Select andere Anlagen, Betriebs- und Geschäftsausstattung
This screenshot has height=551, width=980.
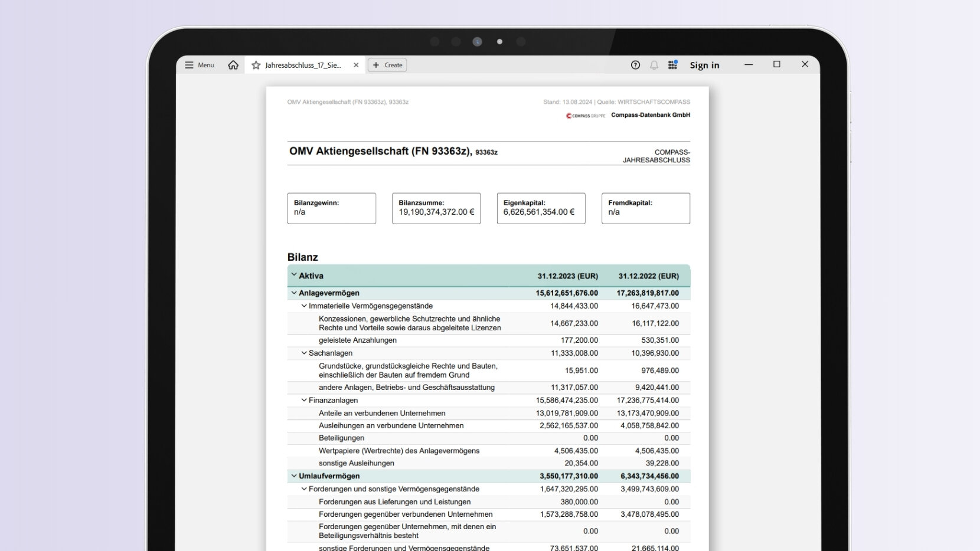(x=407, y=388)
